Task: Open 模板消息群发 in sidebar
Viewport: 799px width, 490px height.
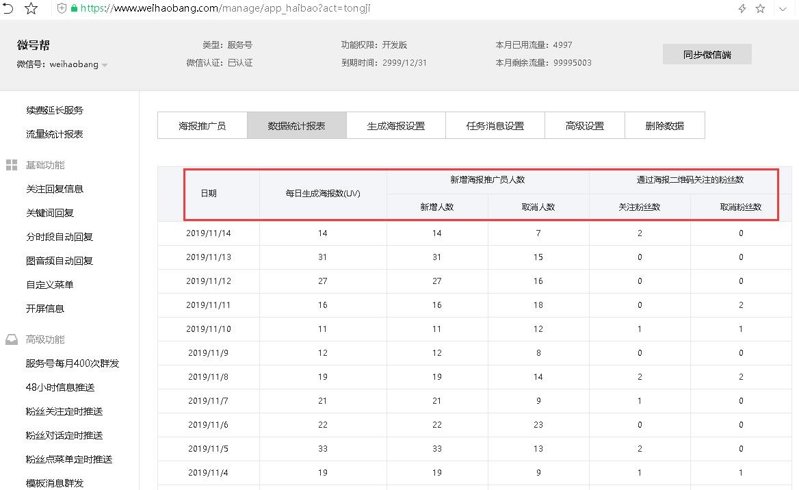Action: [x=55, y=483]
